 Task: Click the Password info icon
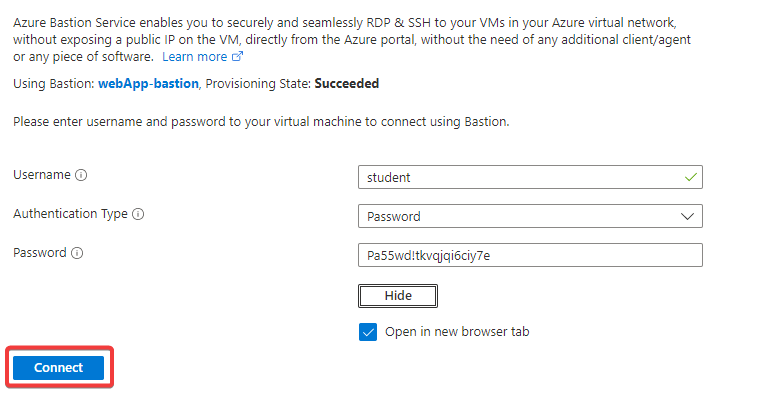[77, 253]
